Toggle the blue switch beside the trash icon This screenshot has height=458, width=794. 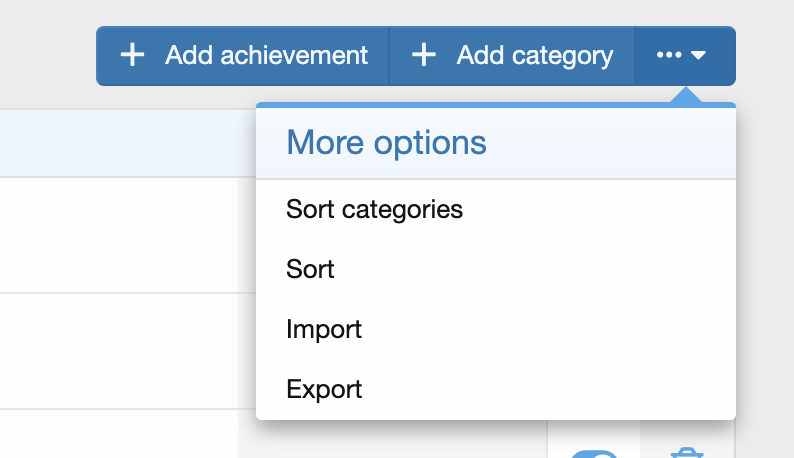[593, 454]
